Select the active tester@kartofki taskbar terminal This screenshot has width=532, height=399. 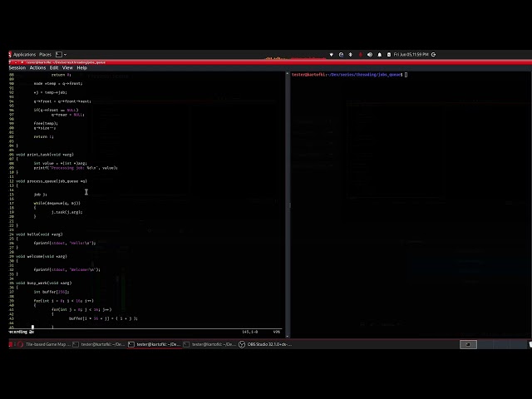click(x=155, y=344)
